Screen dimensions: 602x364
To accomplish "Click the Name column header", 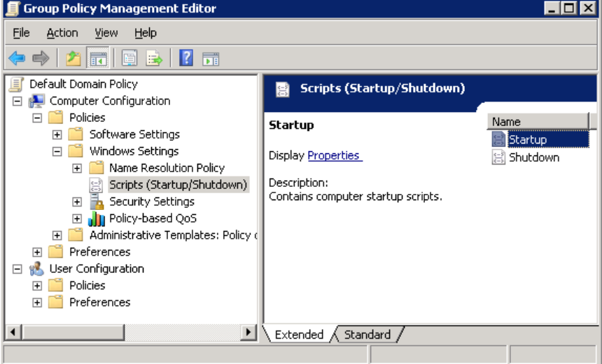I will 538,122.
